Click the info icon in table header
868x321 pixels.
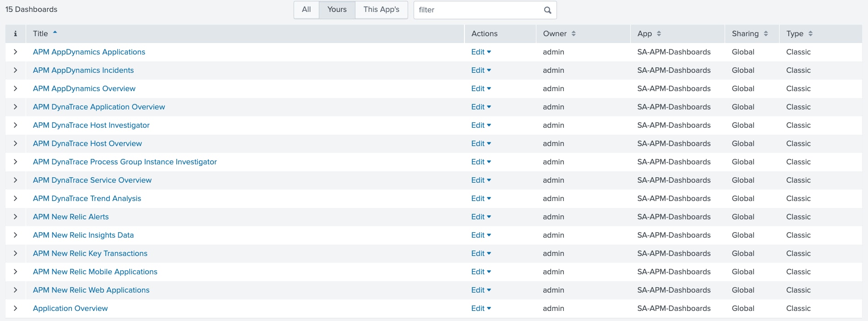pyautogui.click(x=15, y=33)
